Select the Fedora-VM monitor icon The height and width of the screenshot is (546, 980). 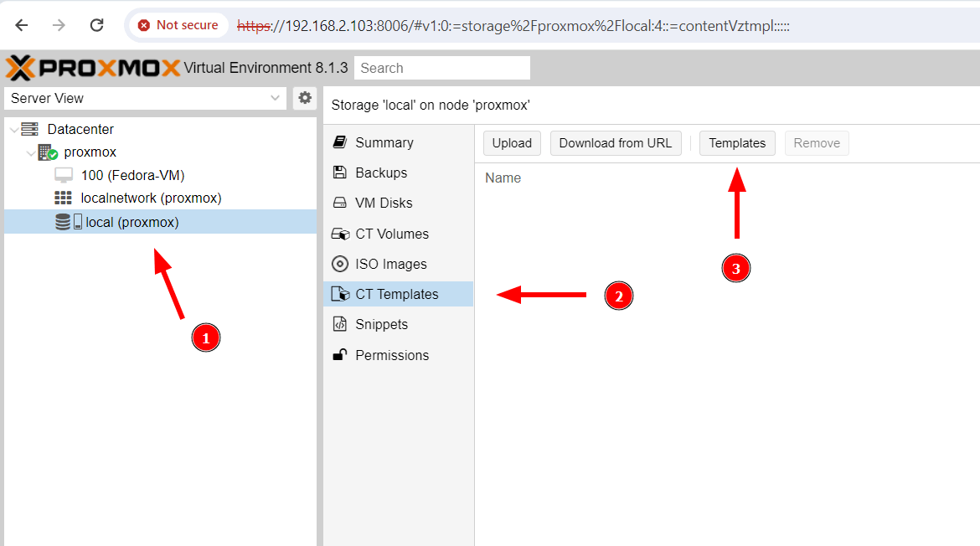(x=64, y=175)
